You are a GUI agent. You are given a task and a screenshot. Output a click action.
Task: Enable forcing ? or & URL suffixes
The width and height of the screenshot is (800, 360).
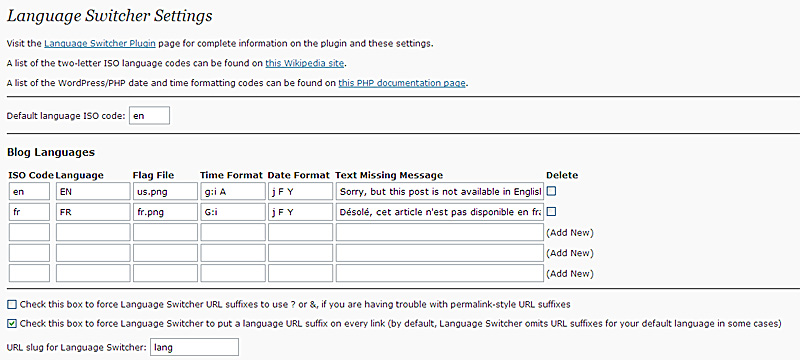[x=12, y=304]
